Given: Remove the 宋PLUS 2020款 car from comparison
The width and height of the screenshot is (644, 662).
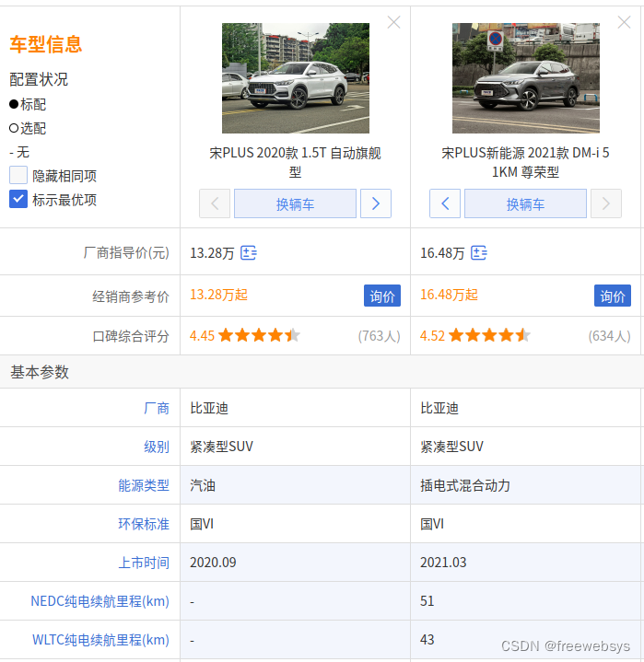Looking at the screenshot, I should click(393, 22).
